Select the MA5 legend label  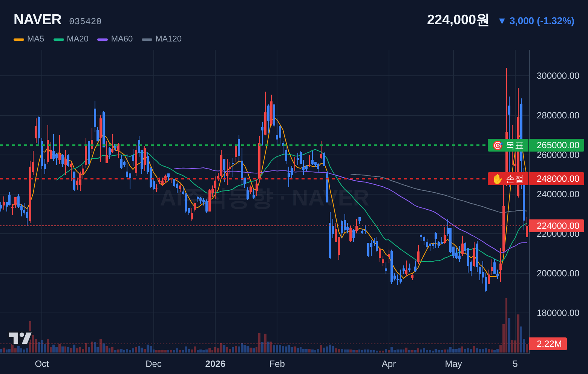point(35,39)
